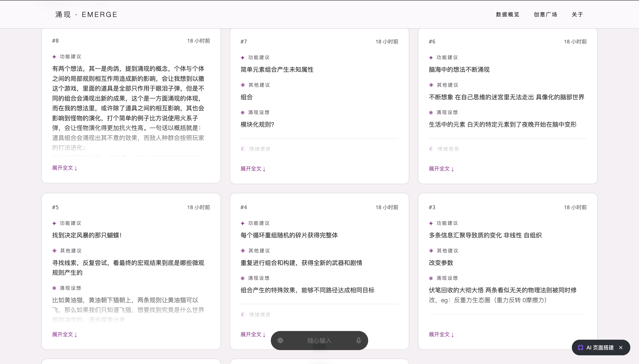Open the 创意广场 nav item
639x364 pixels.
[546, 15]
